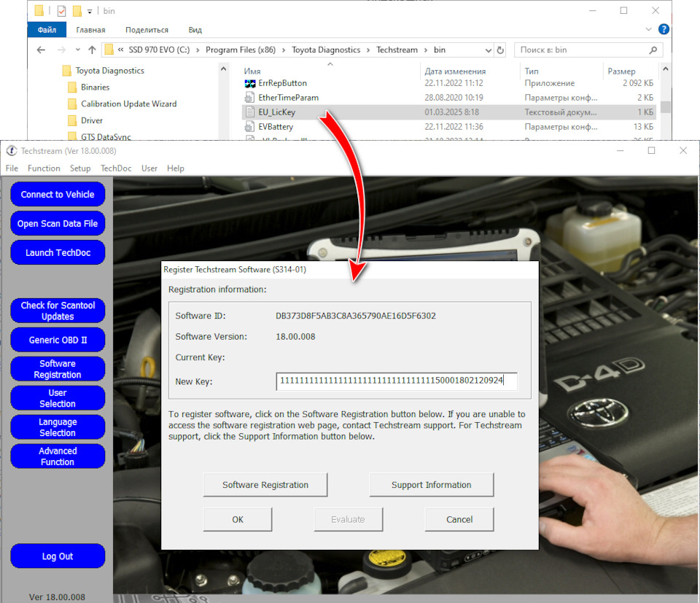The width and height of the screenshot is (700, 603).
Task: Open Explorer Вид ribbon tab
Action: coord(195,30)
